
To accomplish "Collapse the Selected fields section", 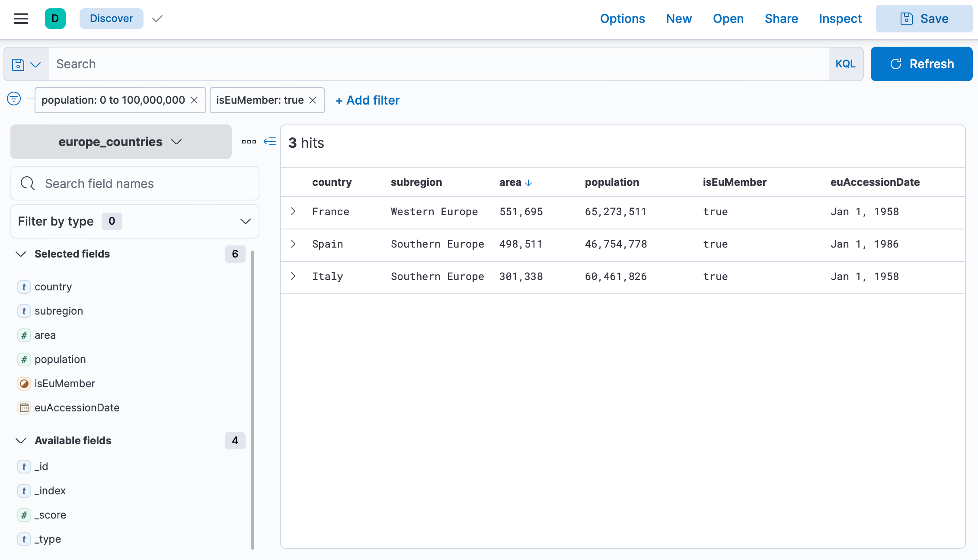I will click(x=21, y=254).
